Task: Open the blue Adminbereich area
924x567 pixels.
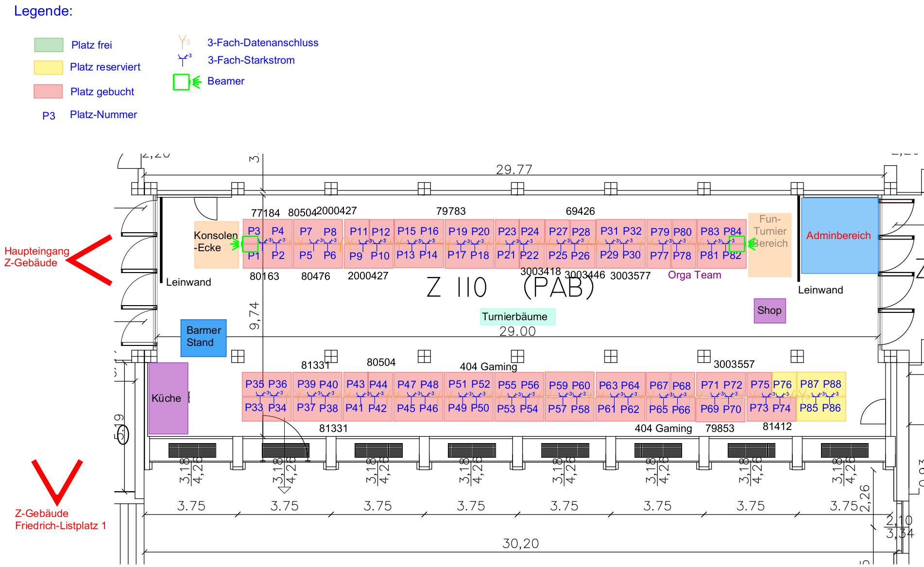Action: [x=839, y=236]
